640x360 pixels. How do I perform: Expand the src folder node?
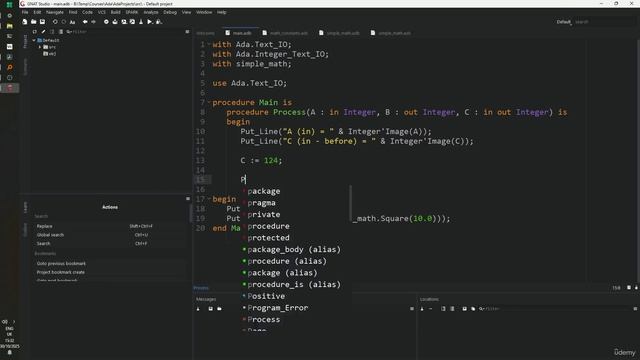point(40,47)
